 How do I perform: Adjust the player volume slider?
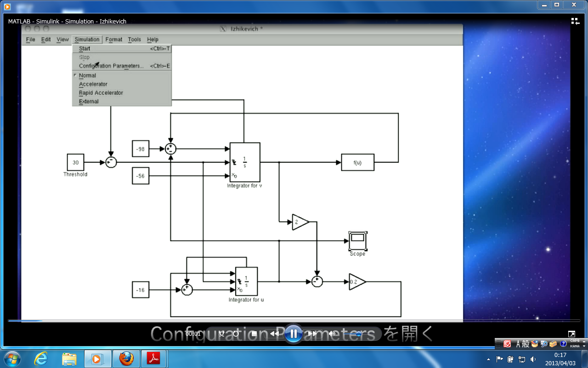point(358,334)
